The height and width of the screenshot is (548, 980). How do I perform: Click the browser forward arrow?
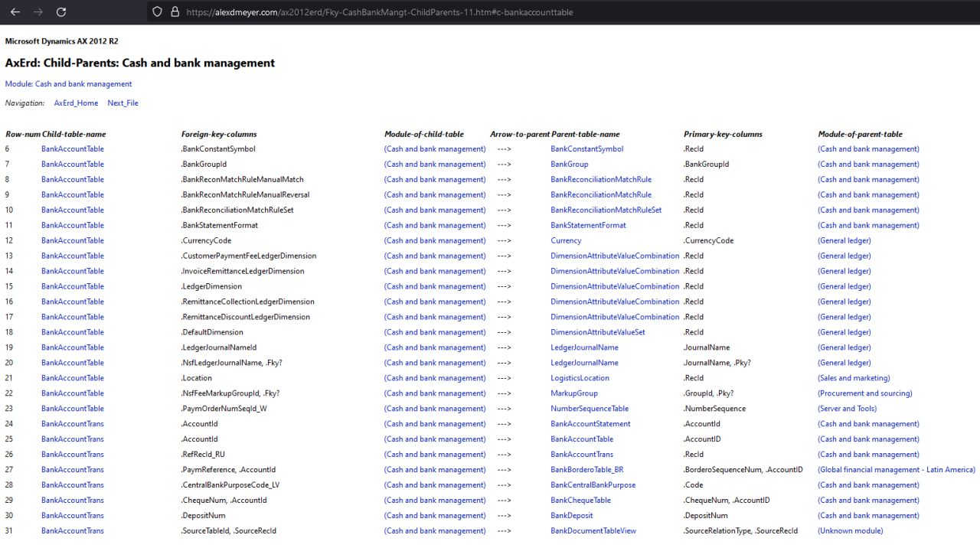(x=38, y=12)
